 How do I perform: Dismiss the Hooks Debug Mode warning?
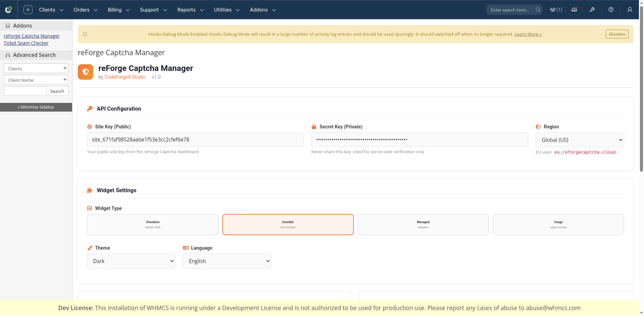617,34
